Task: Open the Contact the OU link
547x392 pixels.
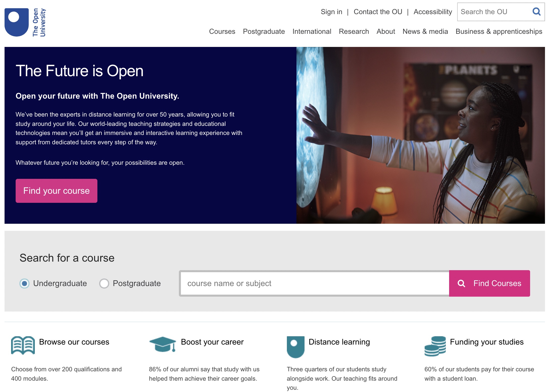Action: pos(378,12)
